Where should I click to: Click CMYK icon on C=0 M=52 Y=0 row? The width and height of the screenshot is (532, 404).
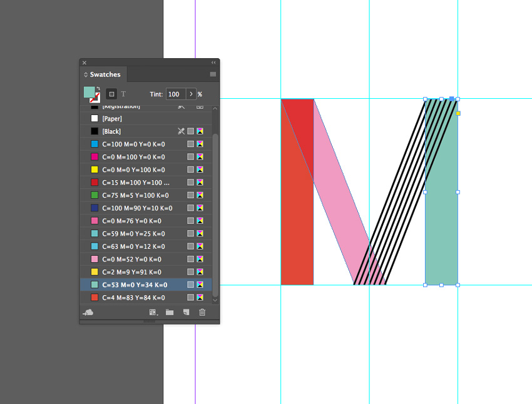[x=200, y=260]
